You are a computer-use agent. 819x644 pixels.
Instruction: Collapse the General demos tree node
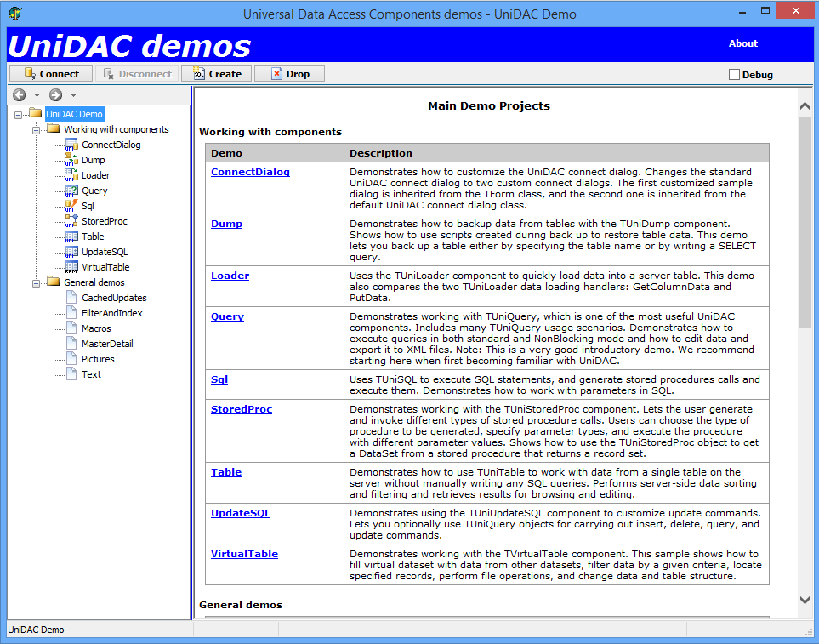point(36,283)
